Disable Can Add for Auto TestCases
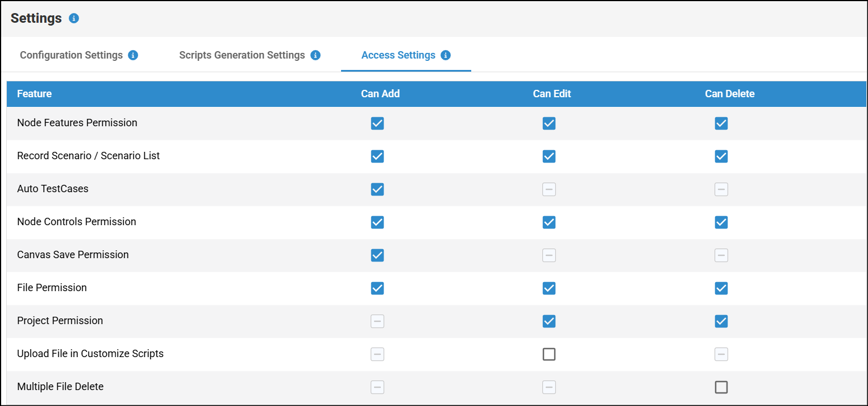The height and width of the screenshot is (406, 868). point(377,189)
